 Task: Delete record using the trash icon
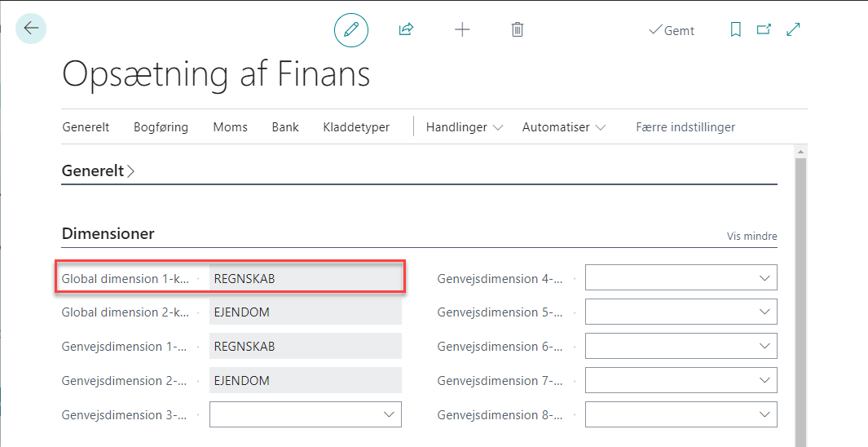517,29
